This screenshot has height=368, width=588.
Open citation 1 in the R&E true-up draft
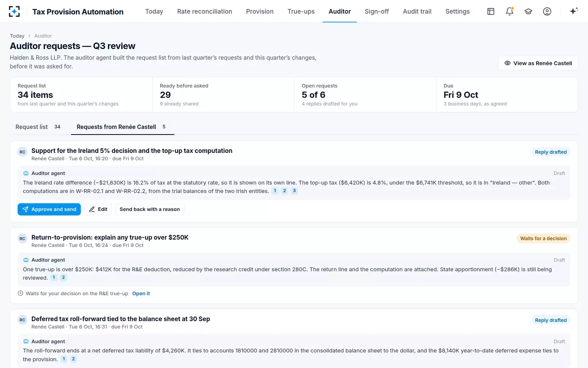coord(54,278)
